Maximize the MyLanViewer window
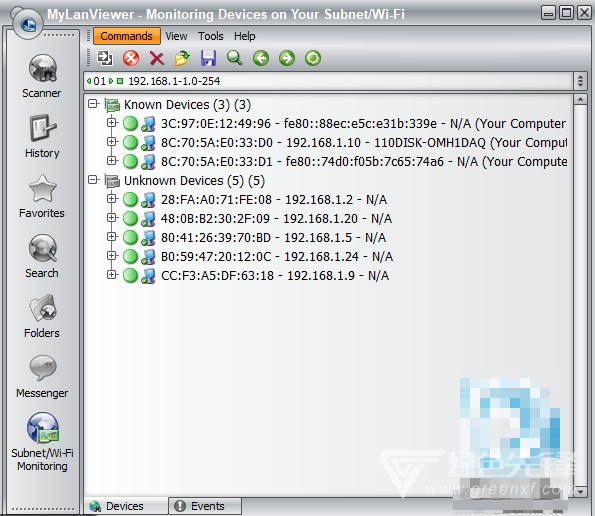The image size is (595, 516). [567, 13]
